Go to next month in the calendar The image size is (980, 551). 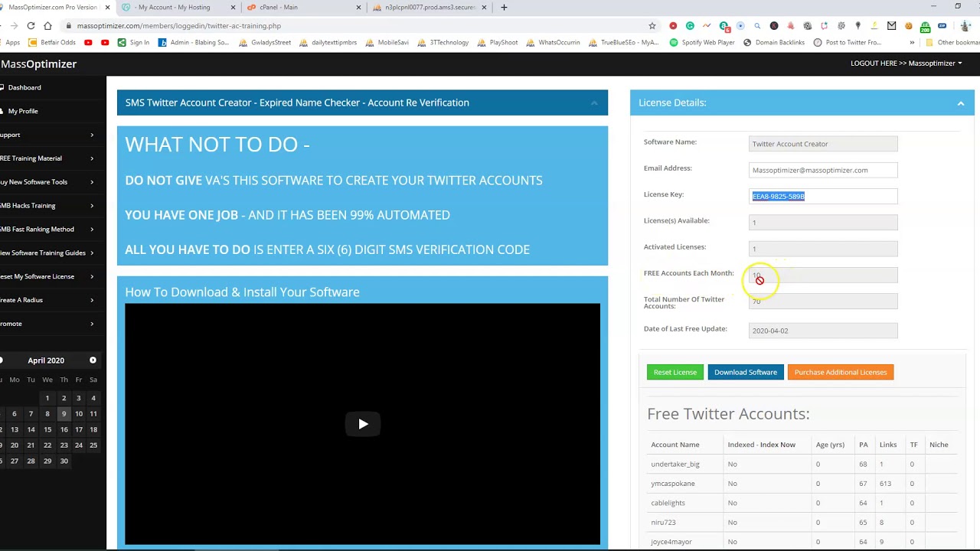point(93,360)
